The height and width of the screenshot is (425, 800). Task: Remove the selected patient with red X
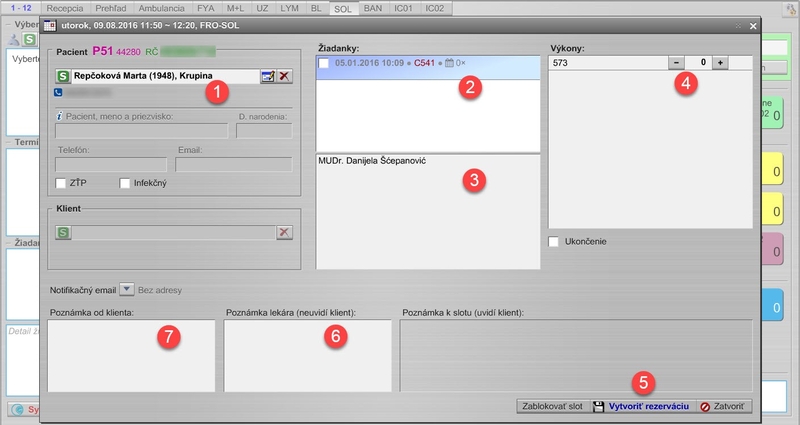click(284, 75)
